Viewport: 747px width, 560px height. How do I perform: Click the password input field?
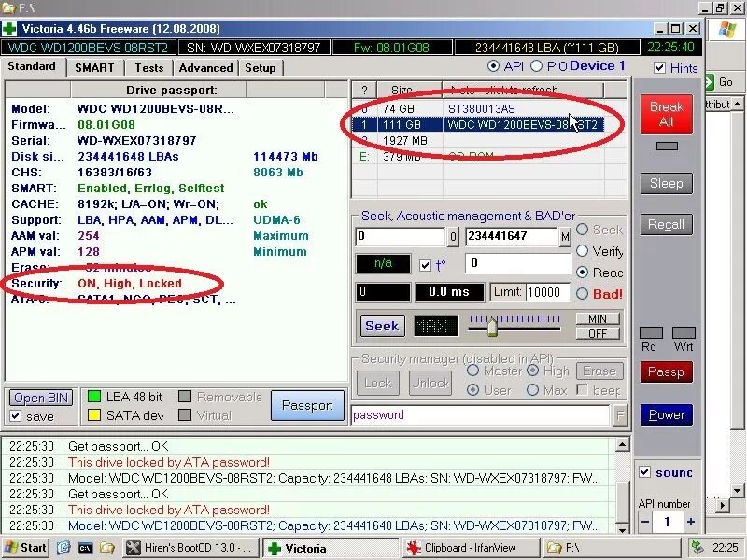point(480,415)
